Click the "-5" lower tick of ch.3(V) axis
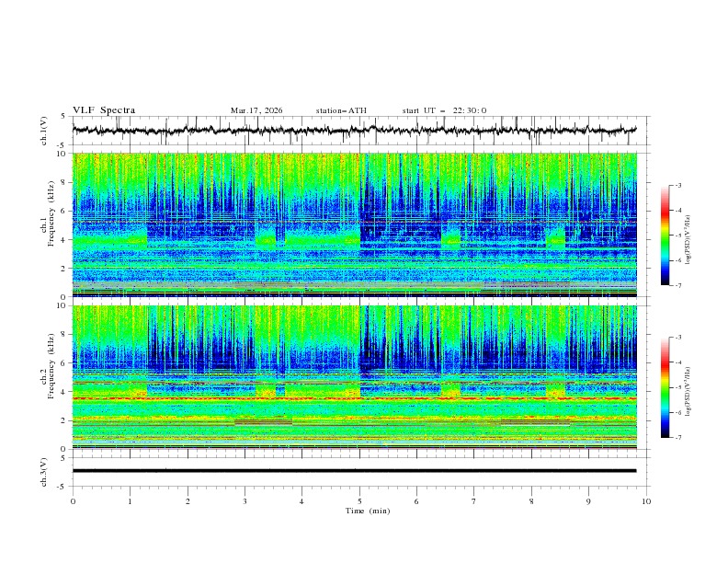The width and height of the screenshot is (728, 563). (63, 487)
